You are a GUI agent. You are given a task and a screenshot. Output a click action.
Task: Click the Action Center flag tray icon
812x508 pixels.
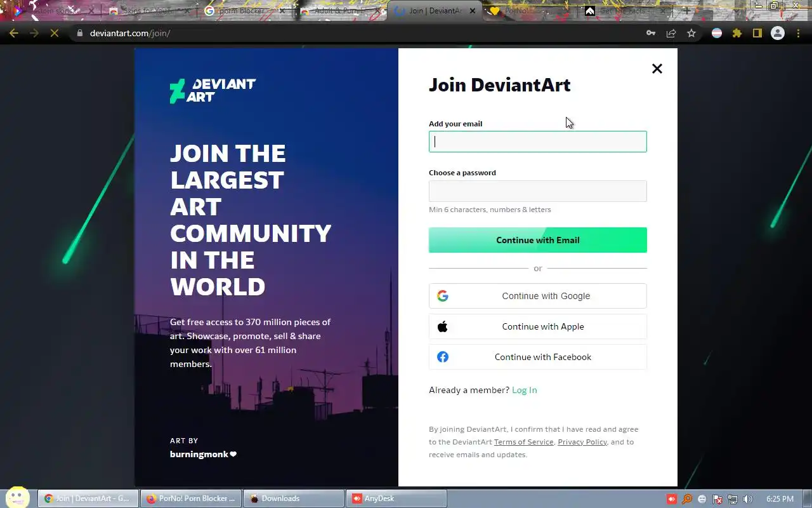click(x=717, y=499)
